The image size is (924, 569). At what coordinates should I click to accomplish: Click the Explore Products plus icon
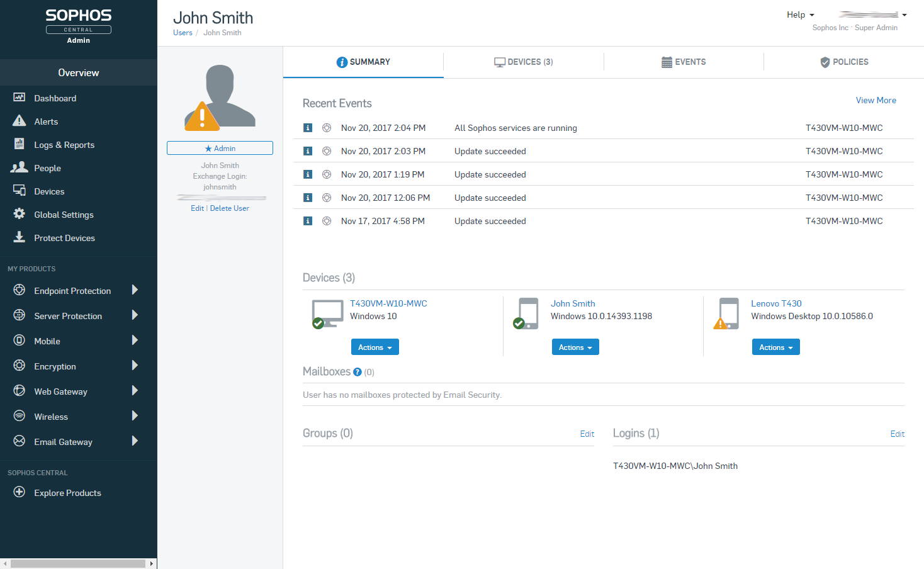[20, 492]
